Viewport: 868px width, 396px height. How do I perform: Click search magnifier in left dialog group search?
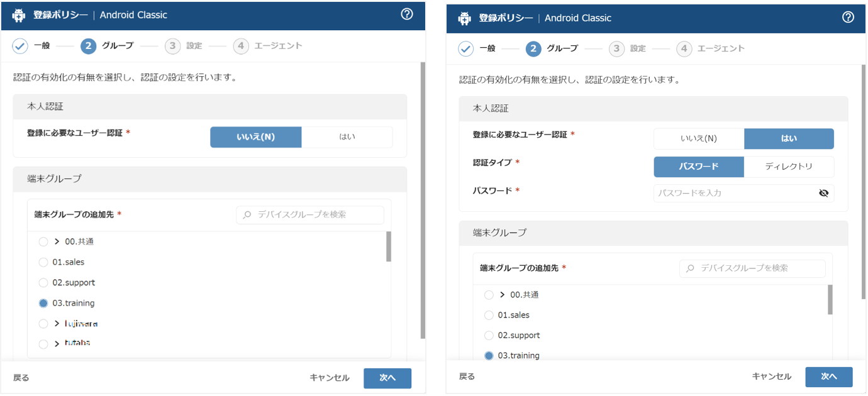tap(247, 215)
